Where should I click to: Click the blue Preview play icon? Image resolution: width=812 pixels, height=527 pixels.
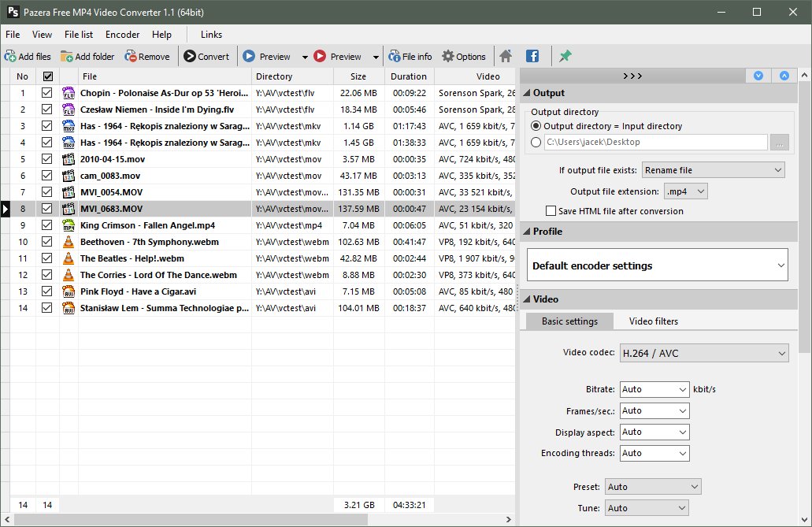point(249,56)
